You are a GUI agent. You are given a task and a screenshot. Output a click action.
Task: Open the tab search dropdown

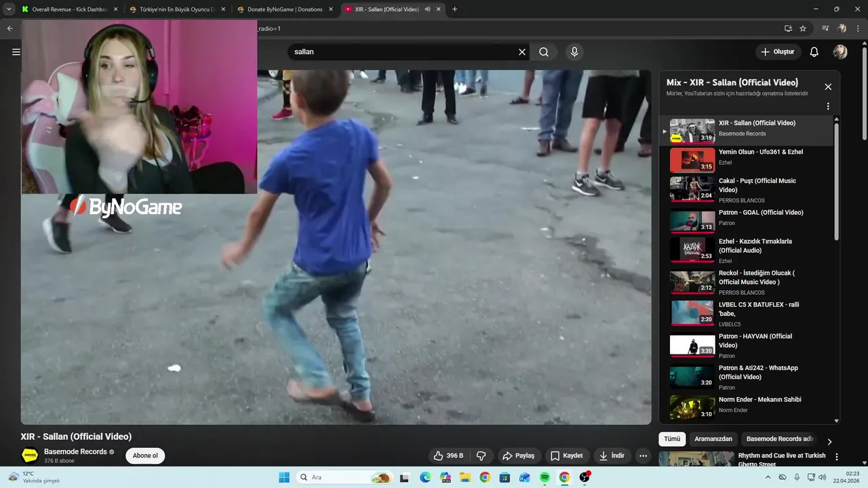(9, 9)
